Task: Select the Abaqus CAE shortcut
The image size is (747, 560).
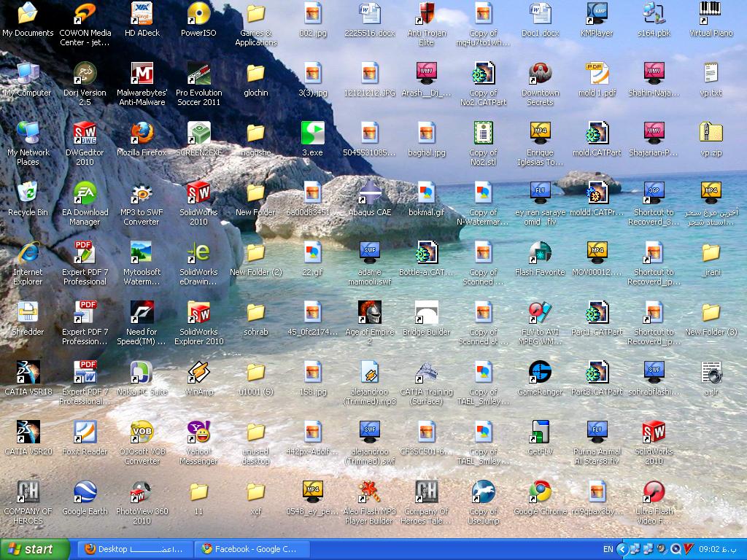Action: tap(369, 193)
